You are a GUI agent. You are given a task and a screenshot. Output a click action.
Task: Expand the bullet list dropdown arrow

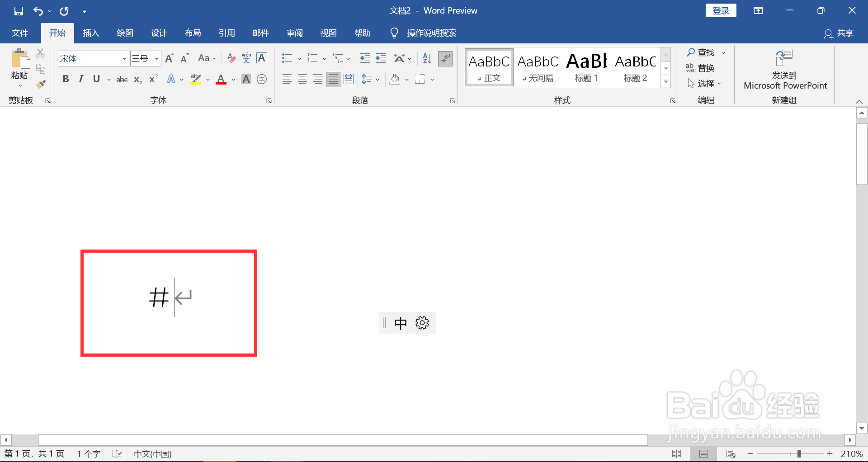(x=299, y=59)
